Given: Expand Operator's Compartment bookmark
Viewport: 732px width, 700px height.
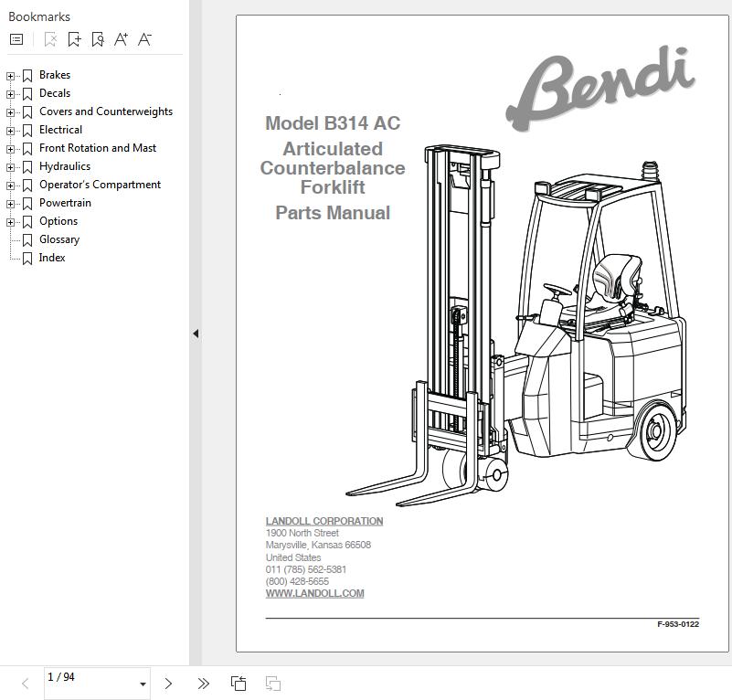Looking at the screenshot, I should [10, 186].
